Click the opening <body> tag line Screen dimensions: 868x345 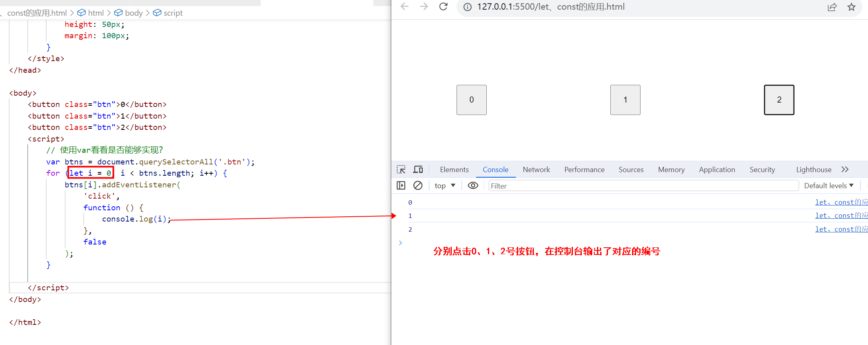point(23,93)
